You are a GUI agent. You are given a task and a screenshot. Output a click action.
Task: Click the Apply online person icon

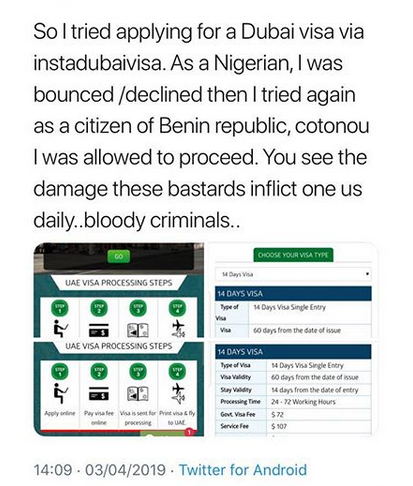coord(60,393)
